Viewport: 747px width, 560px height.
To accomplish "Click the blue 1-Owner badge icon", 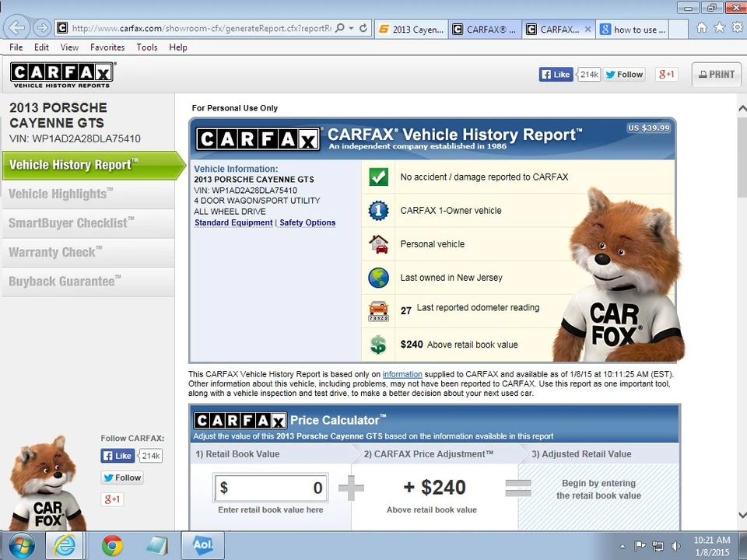I will (x=378, y=211).
